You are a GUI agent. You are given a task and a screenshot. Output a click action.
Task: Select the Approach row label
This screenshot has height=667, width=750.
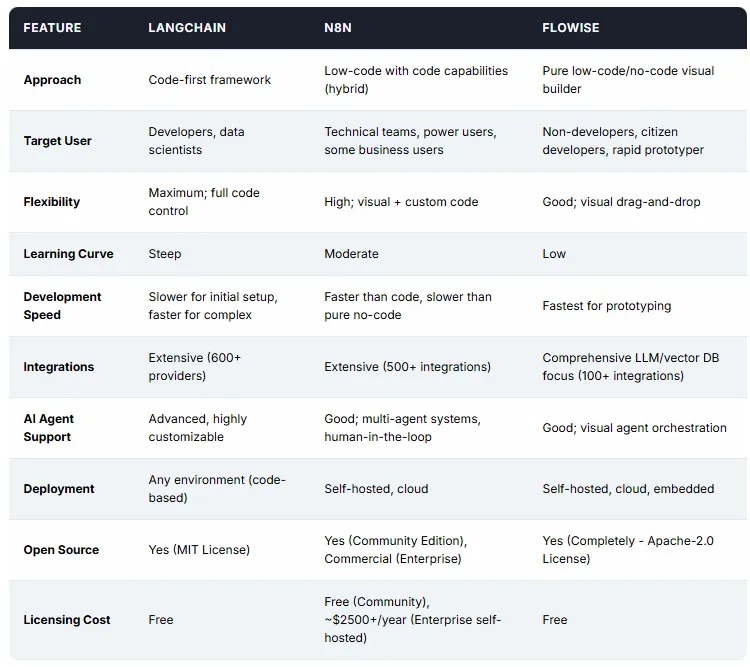click(x=52, y=80)
